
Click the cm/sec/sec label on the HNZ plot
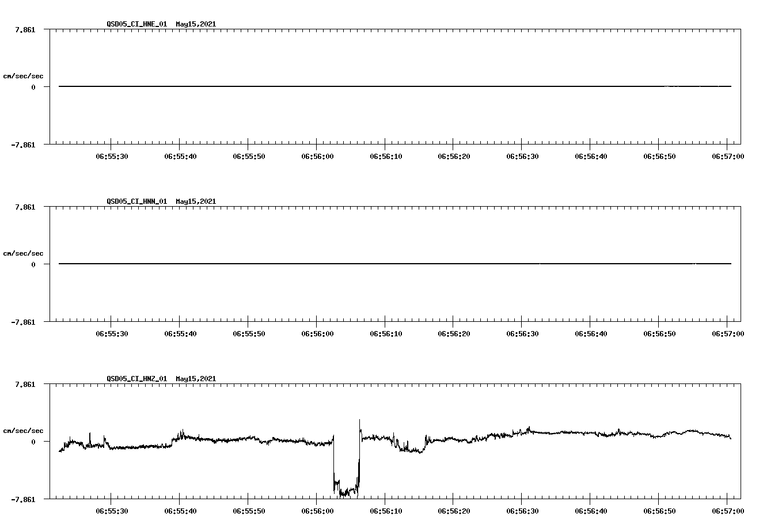point(24,430)
